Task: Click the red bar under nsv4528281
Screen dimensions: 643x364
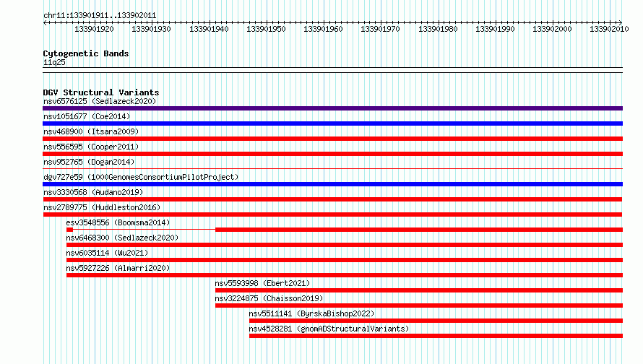Action: [x=436, y=336]
